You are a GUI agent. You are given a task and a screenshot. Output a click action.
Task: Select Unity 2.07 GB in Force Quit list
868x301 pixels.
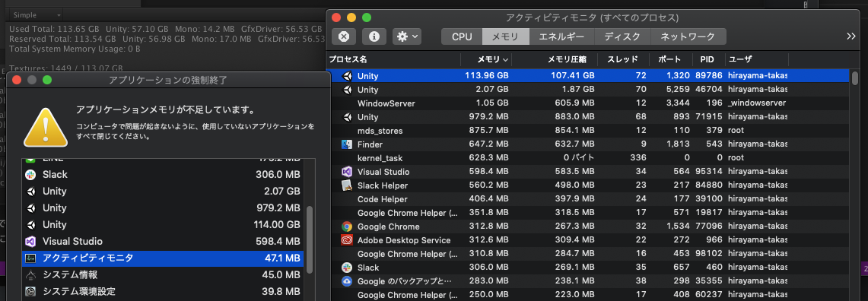pos(163,192)
